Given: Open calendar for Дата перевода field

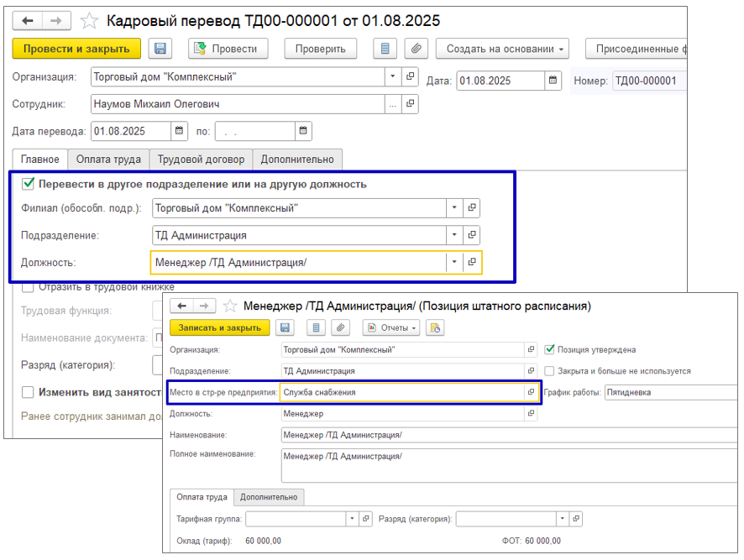Looking at the screenshot, I should tap(180, 131).
